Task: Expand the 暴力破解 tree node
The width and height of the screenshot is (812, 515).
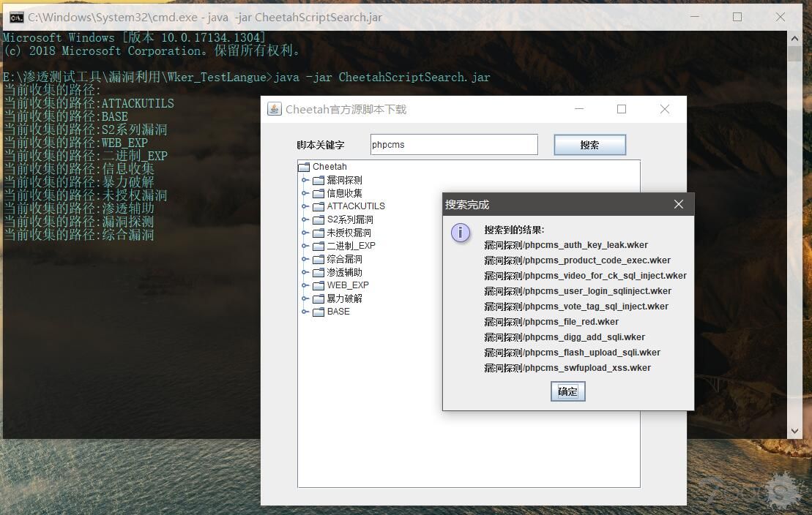Action: pyautogui.click(x=305, y=298)
